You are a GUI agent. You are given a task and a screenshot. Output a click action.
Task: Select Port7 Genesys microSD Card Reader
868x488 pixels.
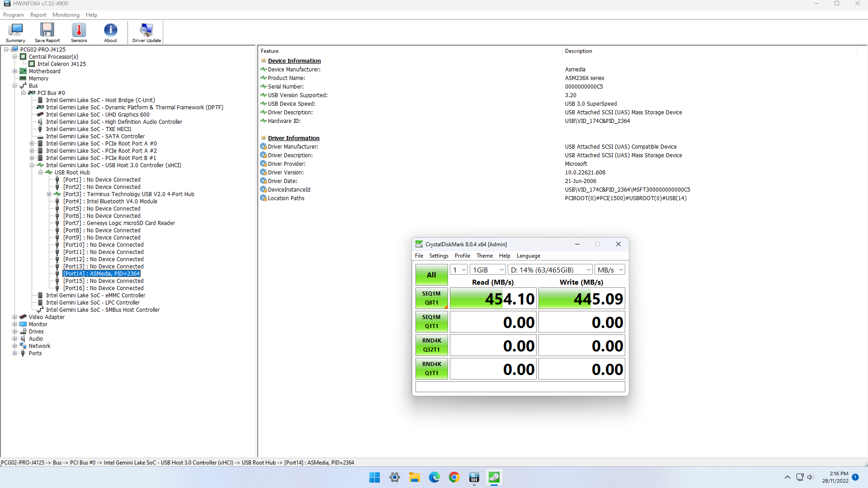tap(119, 223)
